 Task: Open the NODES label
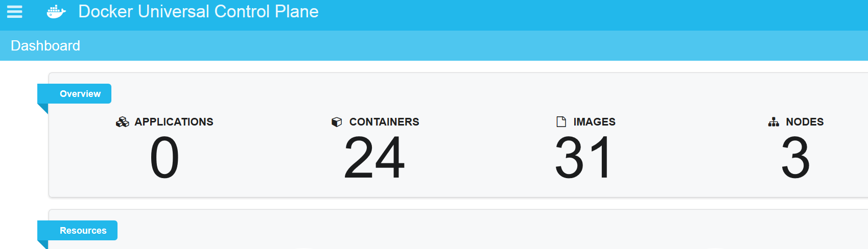805,122
